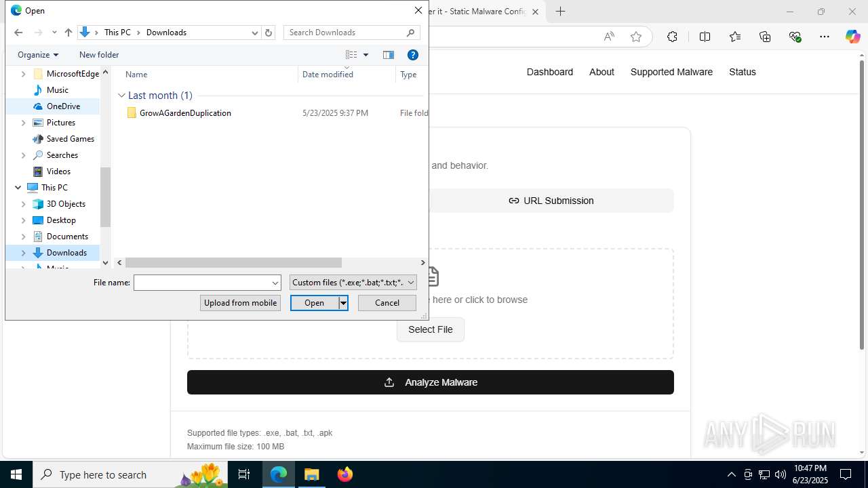Go up one folder level arrow
The height and width of the screenshot is (488, 868).
coord(68,33)
